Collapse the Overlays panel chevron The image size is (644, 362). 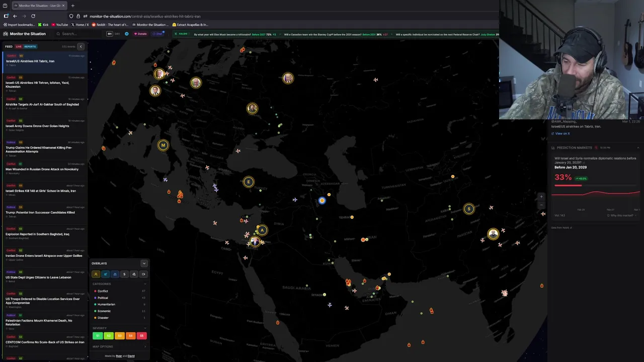pos(144,263)
